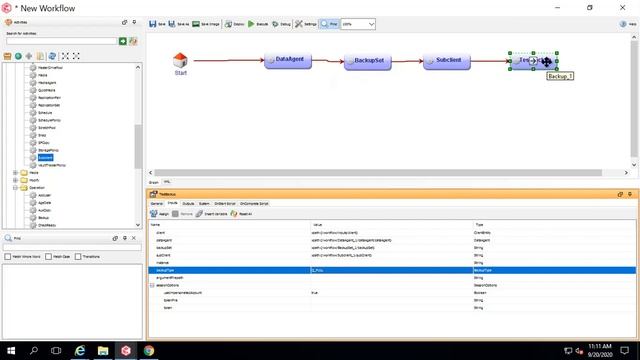
Task: Switch canvas view to the XML tab
Action: click(x=167, y=182)
